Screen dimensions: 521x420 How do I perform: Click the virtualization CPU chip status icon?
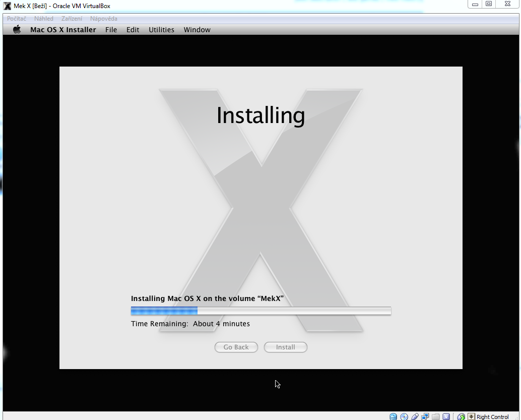click(x=446, y=416)
